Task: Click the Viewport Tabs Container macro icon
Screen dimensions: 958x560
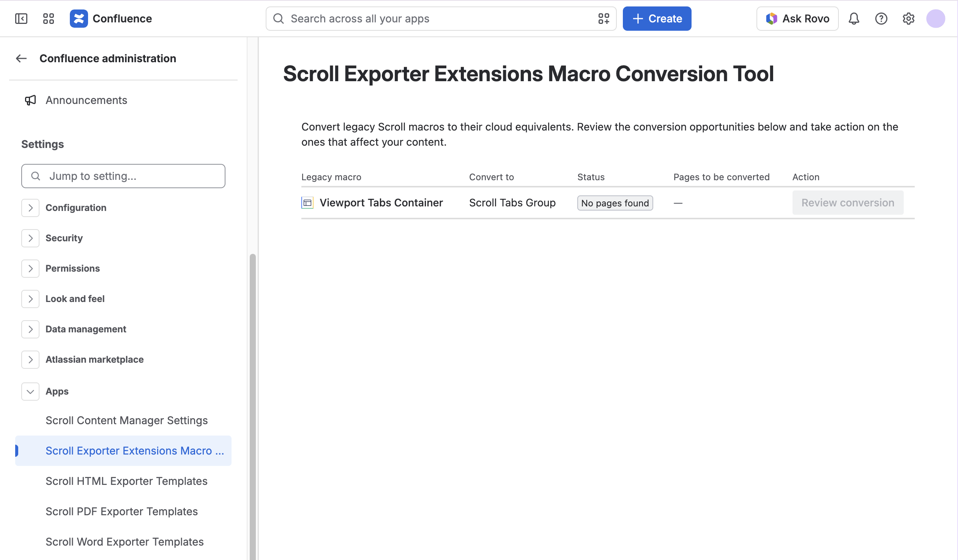Action: coord(307,203)
